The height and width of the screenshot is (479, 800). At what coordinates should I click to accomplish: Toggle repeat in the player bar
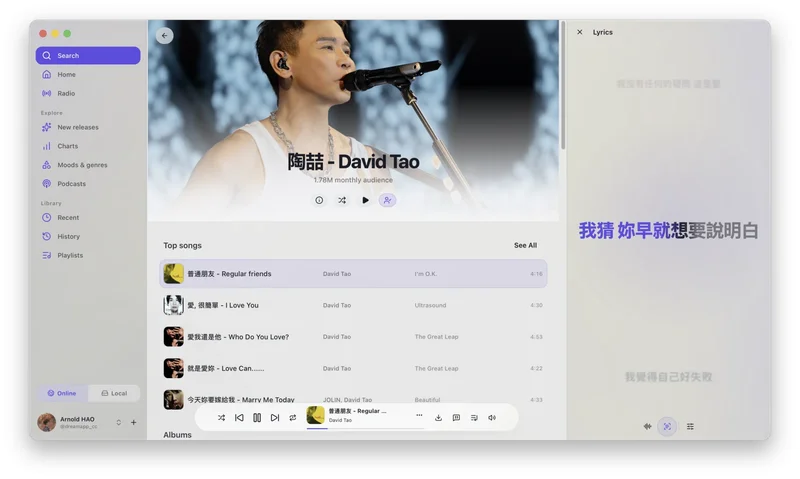pos(293,418)
